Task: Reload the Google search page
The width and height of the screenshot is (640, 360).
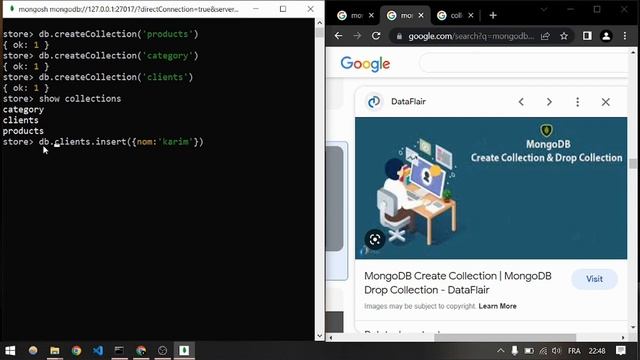Action: point(376,36)
